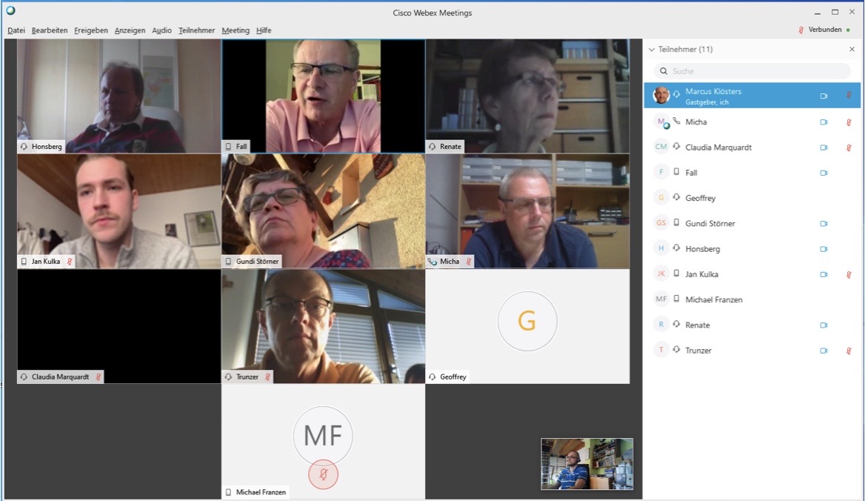Click Jan Kulka's video icon in list
868x501 pixels.
824,274
